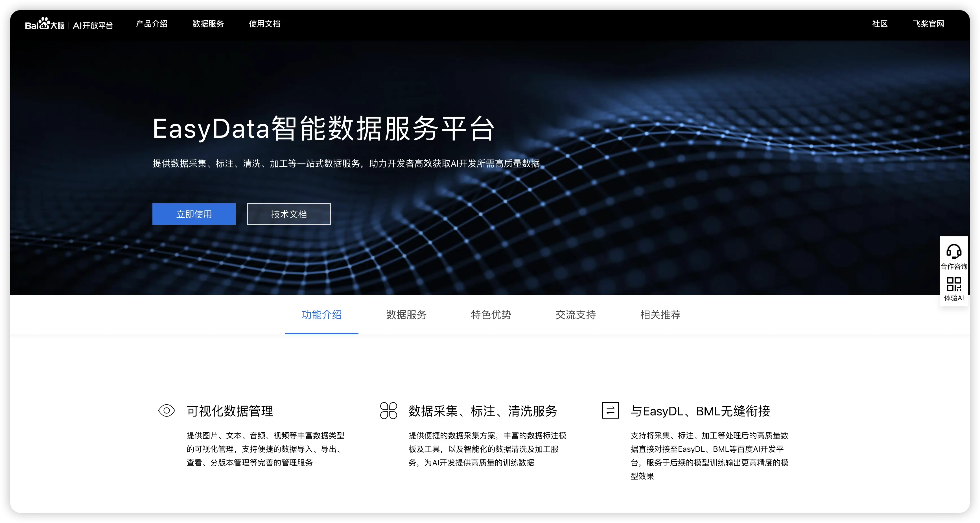Image resolution: width=980 pixels, height=523 pixels.
Task: Click the eye icon for 可视化数据管理
Action: click(166, 410)
